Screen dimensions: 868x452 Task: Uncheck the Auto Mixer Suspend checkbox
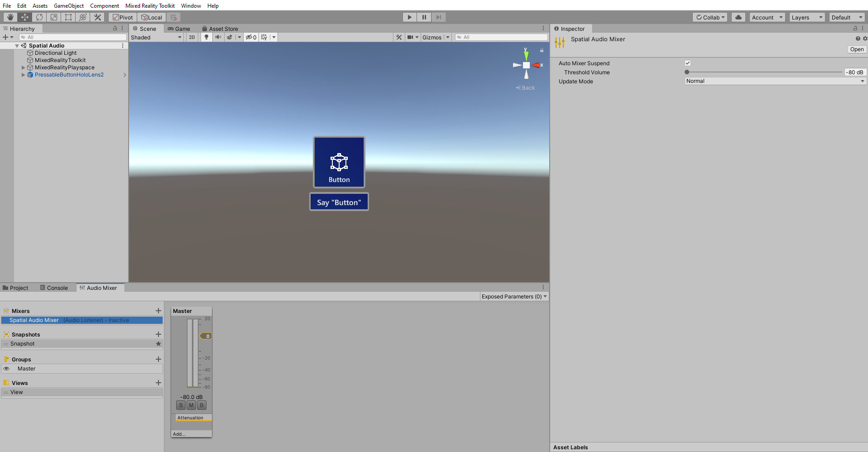point(688,63)
